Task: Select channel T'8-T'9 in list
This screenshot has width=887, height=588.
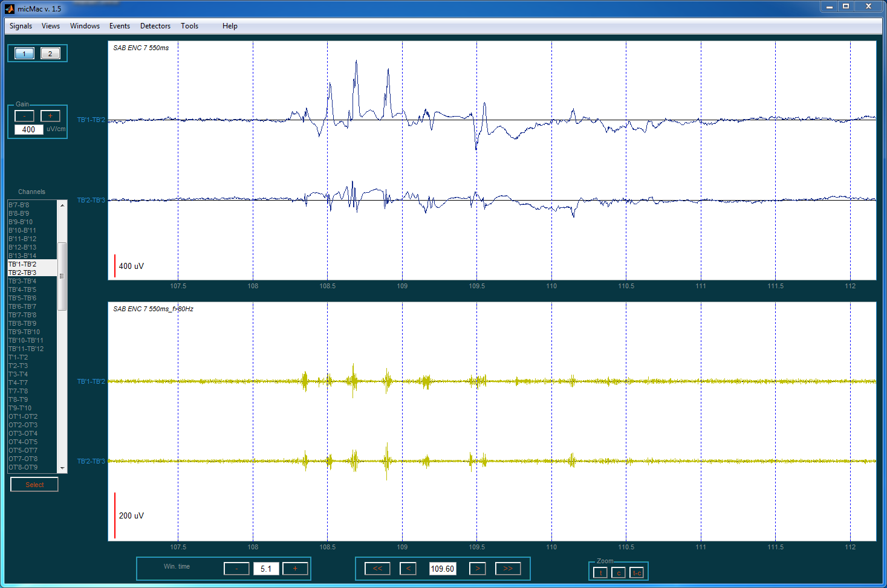Action: tap(32, 399)
